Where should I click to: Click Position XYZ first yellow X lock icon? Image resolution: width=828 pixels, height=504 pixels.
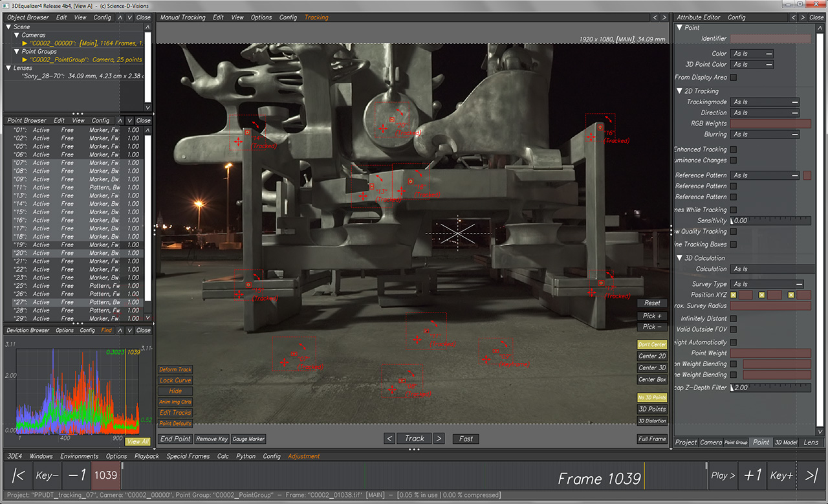734,295
